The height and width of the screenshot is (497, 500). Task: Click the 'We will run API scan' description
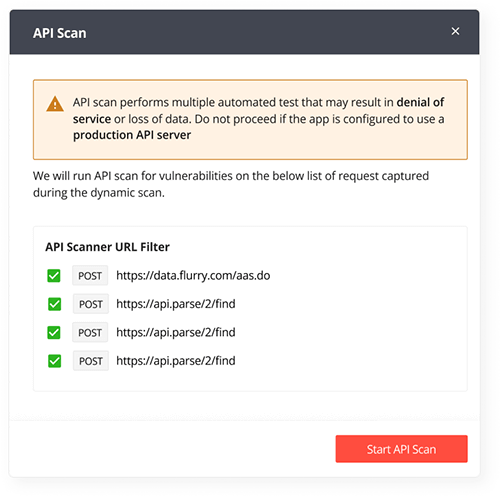tap(231, 184)
